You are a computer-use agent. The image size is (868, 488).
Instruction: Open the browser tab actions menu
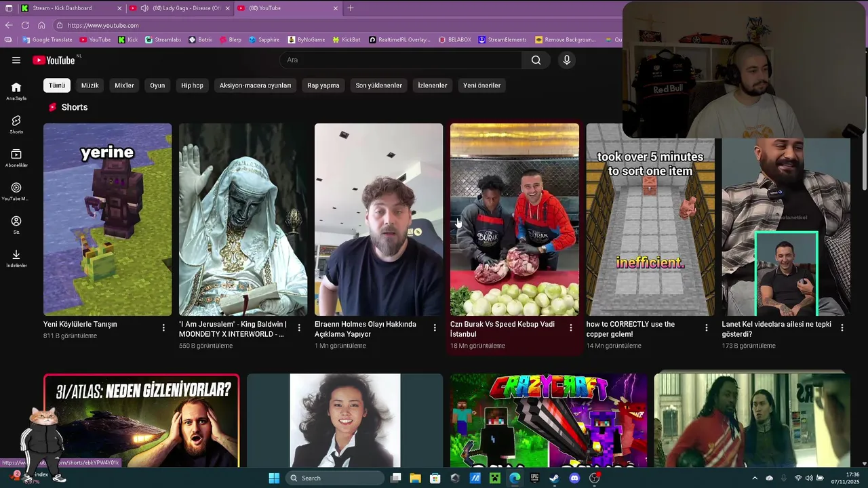point(9,8)
